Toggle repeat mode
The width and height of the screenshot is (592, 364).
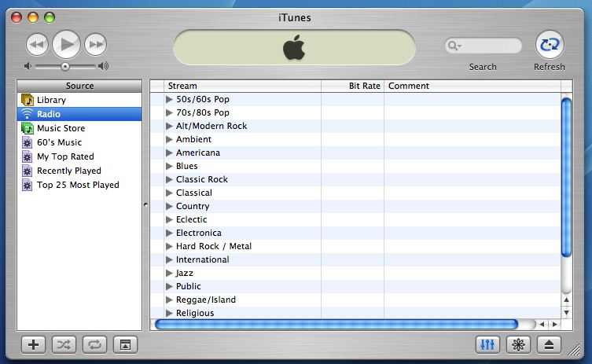(94, 345)
